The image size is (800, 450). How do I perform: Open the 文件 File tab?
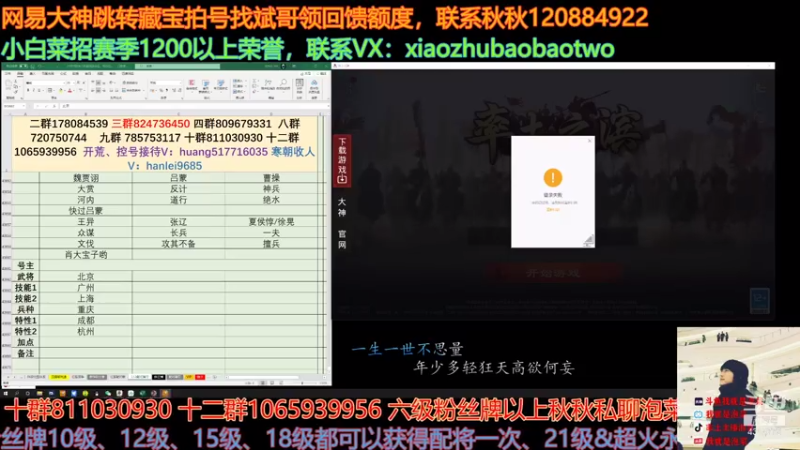click(x=8, y=73)
